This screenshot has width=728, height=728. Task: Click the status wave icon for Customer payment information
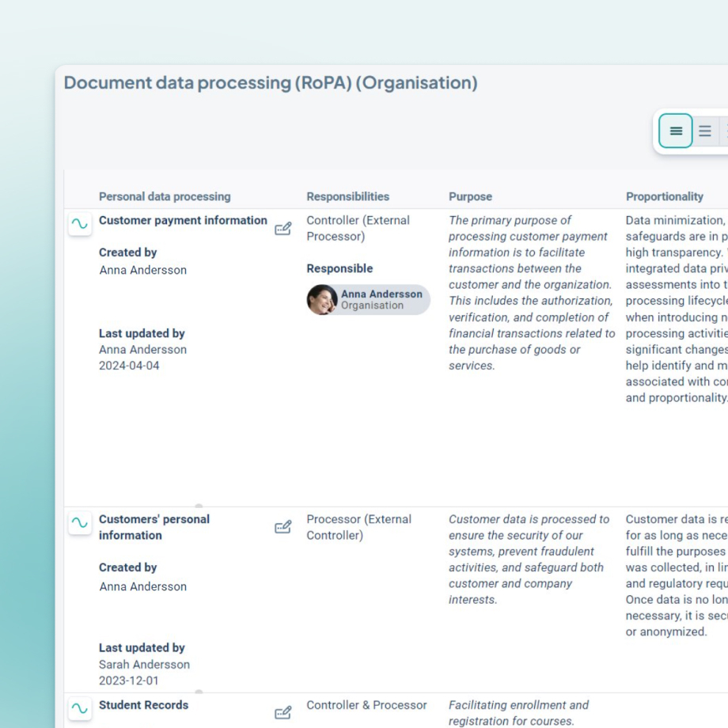point(80,224)
